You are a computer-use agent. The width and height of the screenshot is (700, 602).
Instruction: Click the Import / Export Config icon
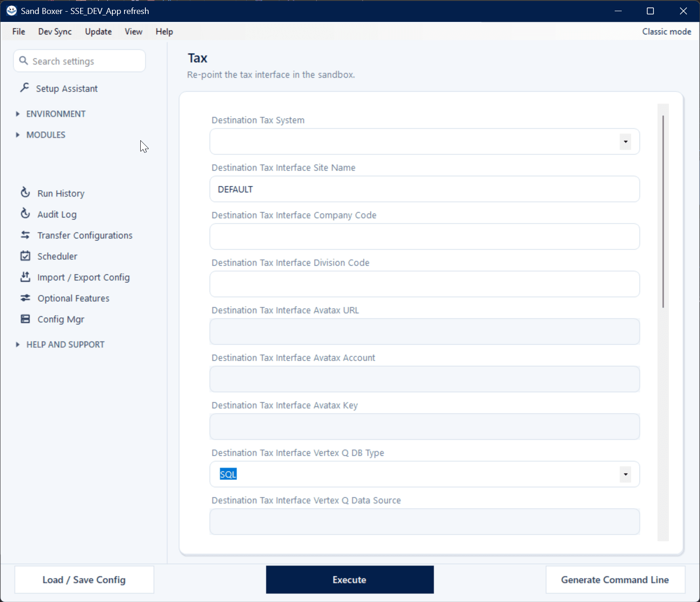pyautogui.click(x=25, y=277)
